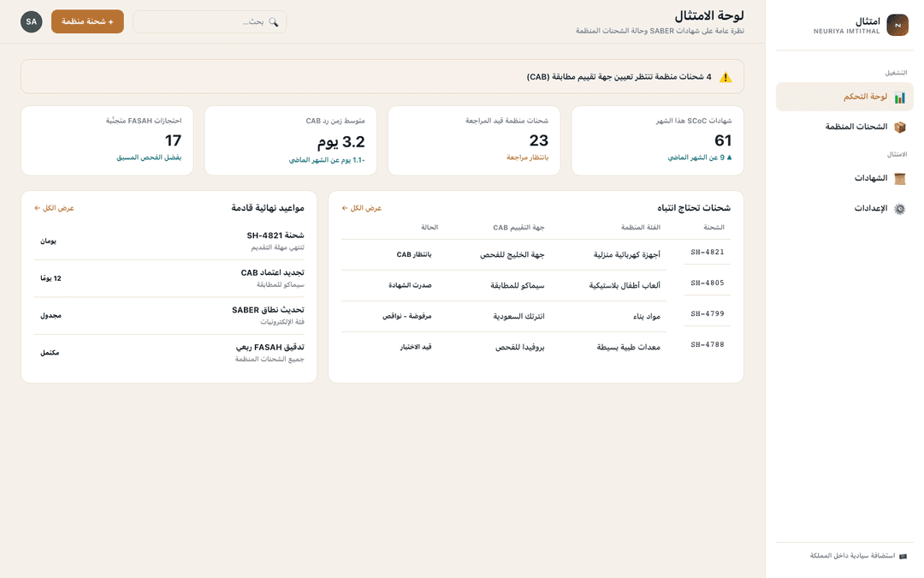Click مواد بناء category cell

(x=647, y=316)
